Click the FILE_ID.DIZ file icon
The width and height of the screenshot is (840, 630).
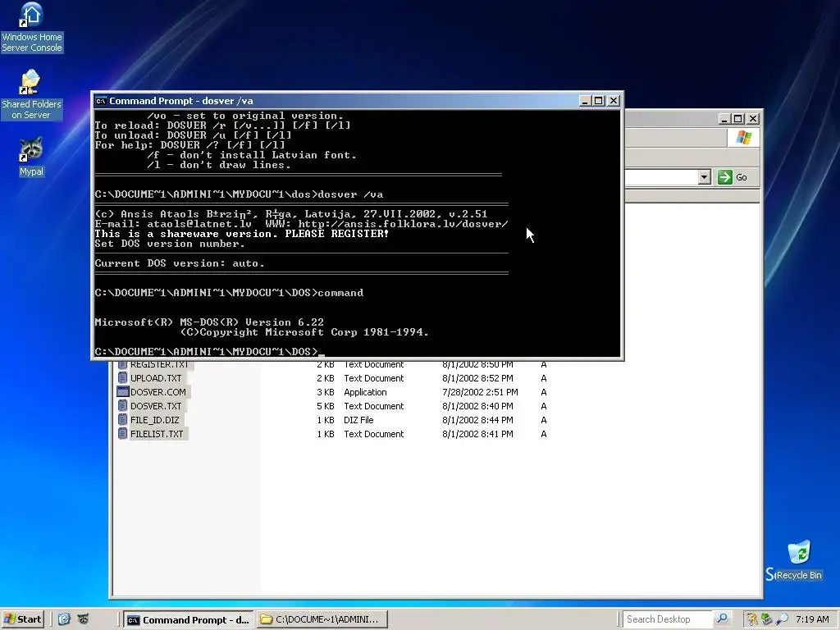pos(123,420)
